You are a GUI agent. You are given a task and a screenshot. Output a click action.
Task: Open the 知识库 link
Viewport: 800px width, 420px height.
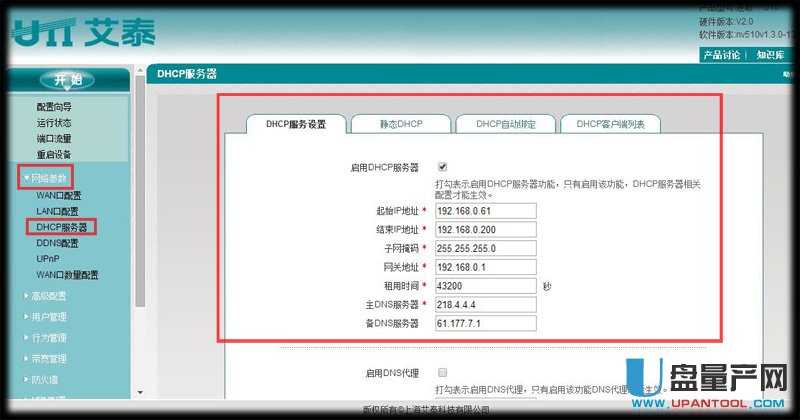click(x=771, y=55)
